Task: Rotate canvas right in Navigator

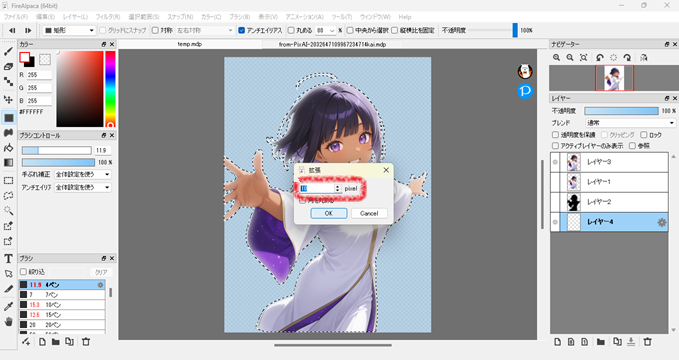Action: click(x=627, y=58)
